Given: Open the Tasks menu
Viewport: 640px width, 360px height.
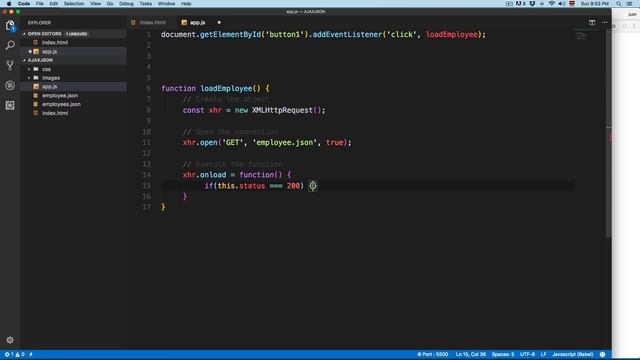Looking at the screenshot, I should tap(146, 4).
